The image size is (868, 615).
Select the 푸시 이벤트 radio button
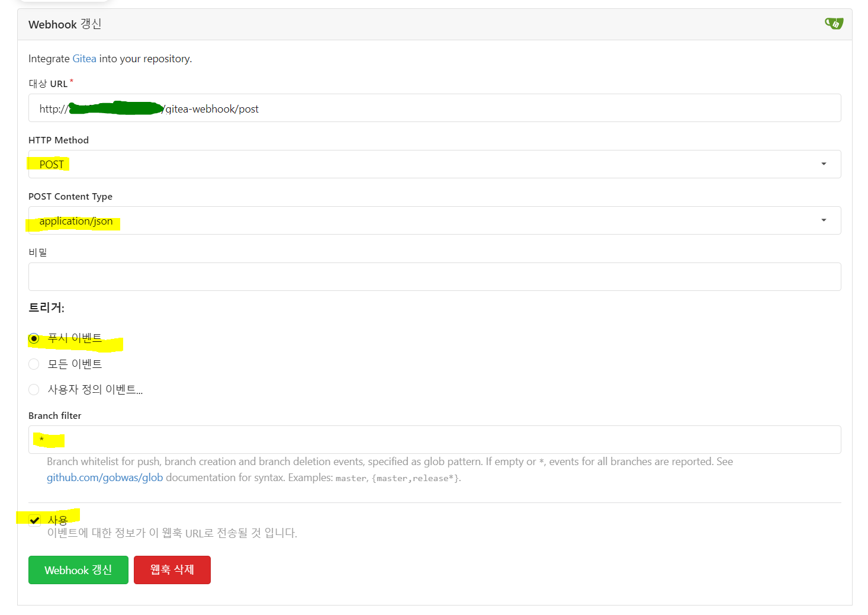34,338
